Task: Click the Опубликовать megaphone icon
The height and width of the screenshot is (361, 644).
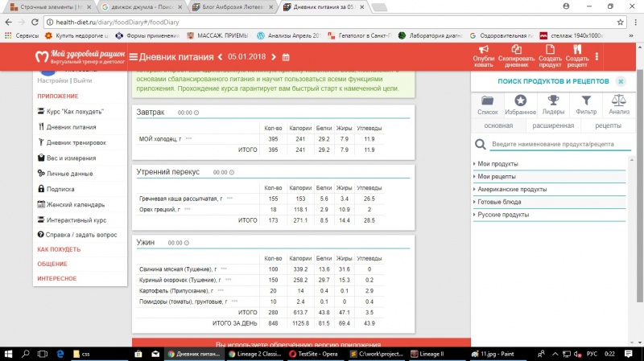Action: click(484, 51)
